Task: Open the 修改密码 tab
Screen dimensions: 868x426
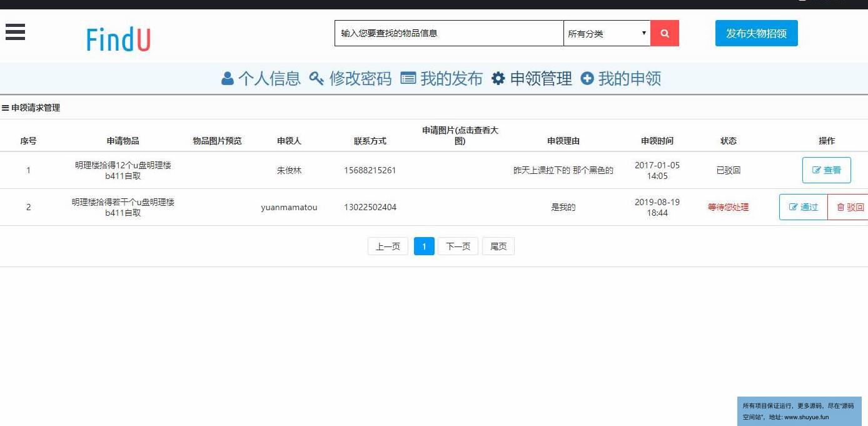Action: [350, 78]
